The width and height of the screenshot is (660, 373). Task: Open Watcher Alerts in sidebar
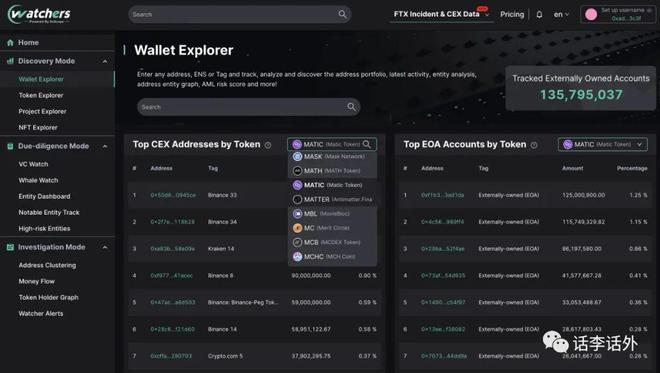pos(41,314)
